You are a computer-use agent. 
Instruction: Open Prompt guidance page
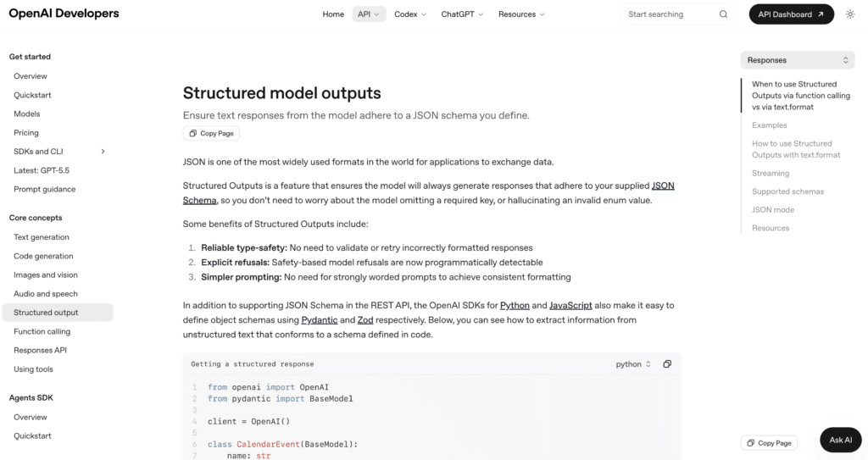[44, 189]
